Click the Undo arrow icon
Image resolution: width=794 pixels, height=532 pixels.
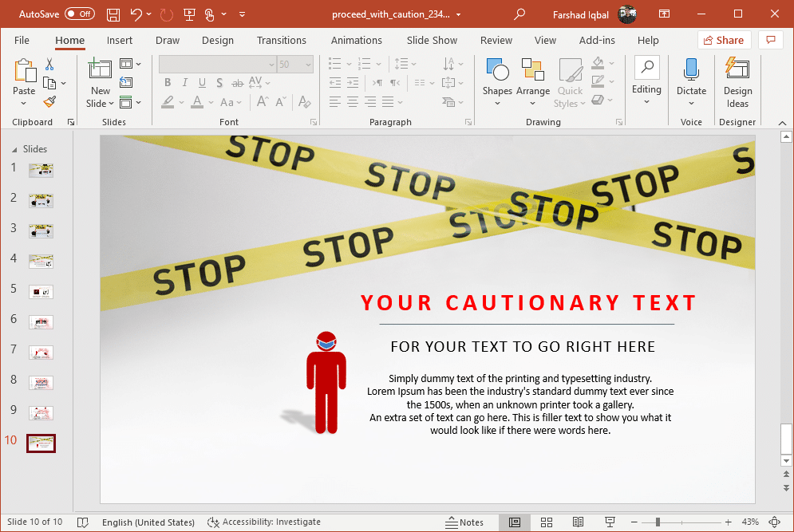136,14
